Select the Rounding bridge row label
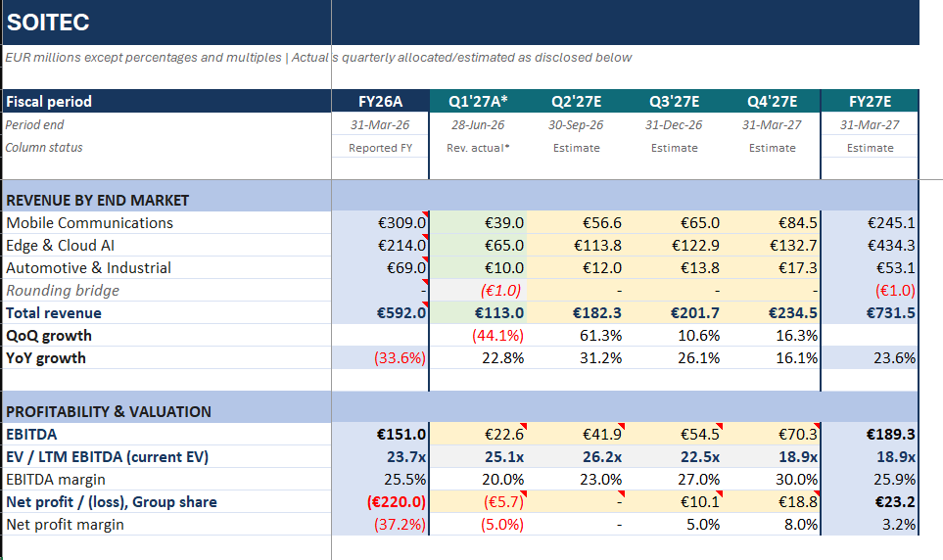The height and width of the screenshot is (560, 943). pos(166,290)
